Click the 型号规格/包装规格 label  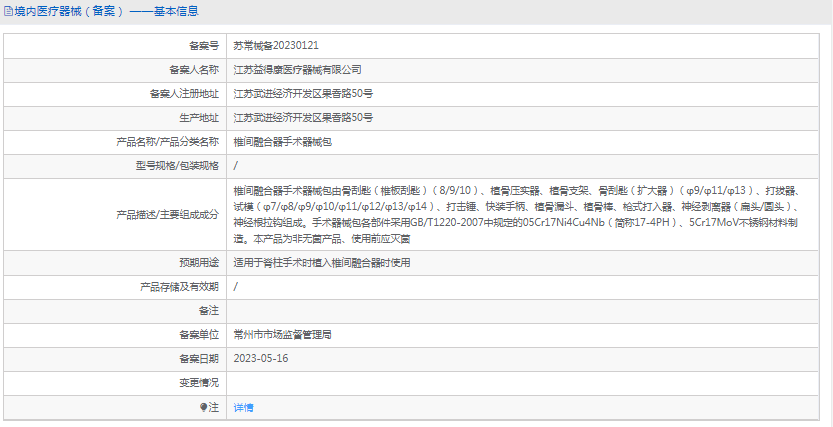pyautogui.click(x=177, y=166)
